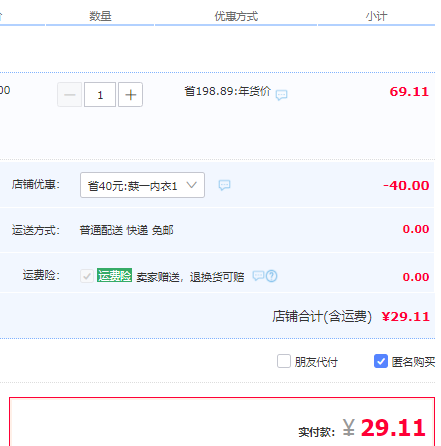Viewport: 441px width, 446px height.
Task: Click the 卖家赠送，退换货可赔 text
Action: (190, 277)
